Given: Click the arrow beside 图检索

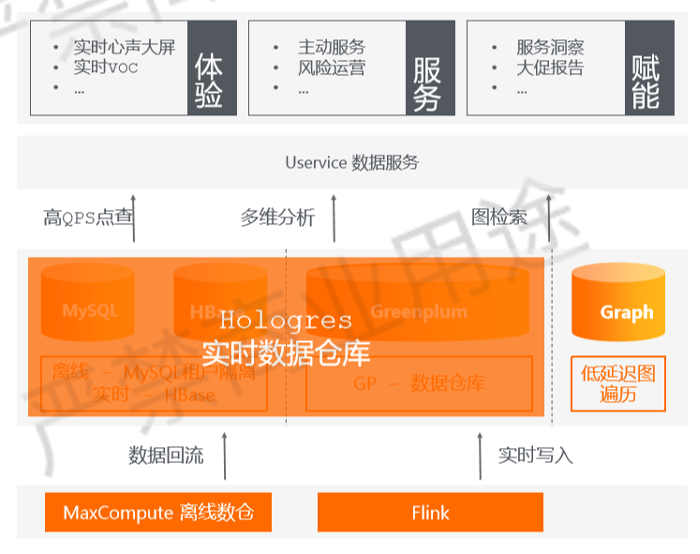Looking at the screenshot, I should click(549, 218).
